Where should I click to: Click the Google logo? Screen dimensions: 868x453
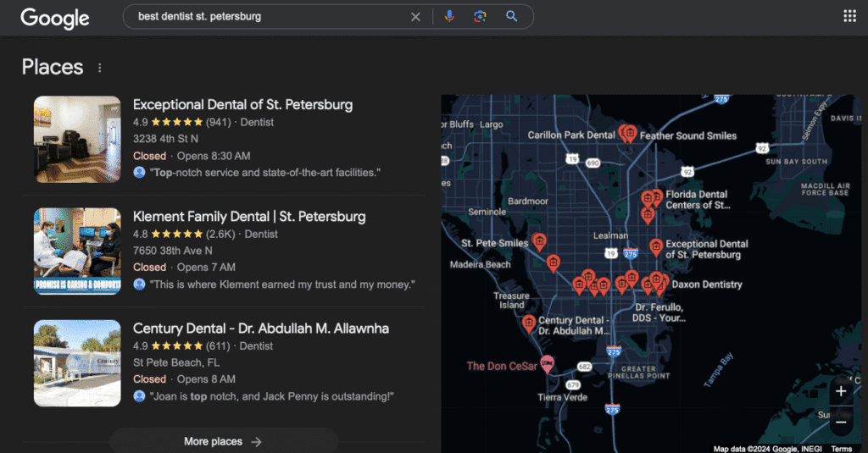coord(56,17)
